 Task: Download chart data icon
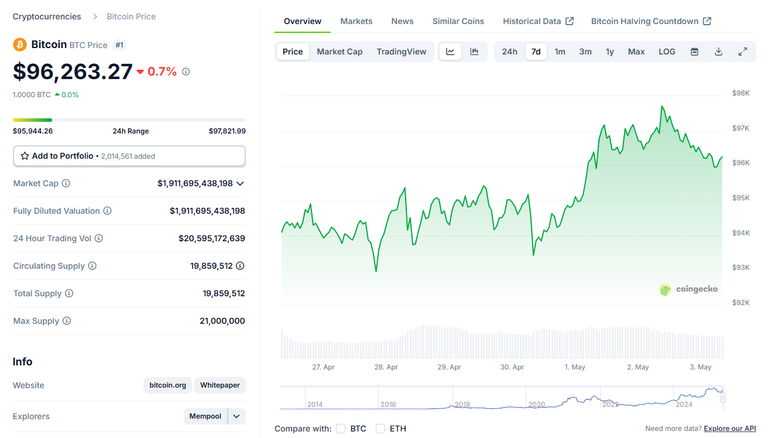[x=719, y=51]
